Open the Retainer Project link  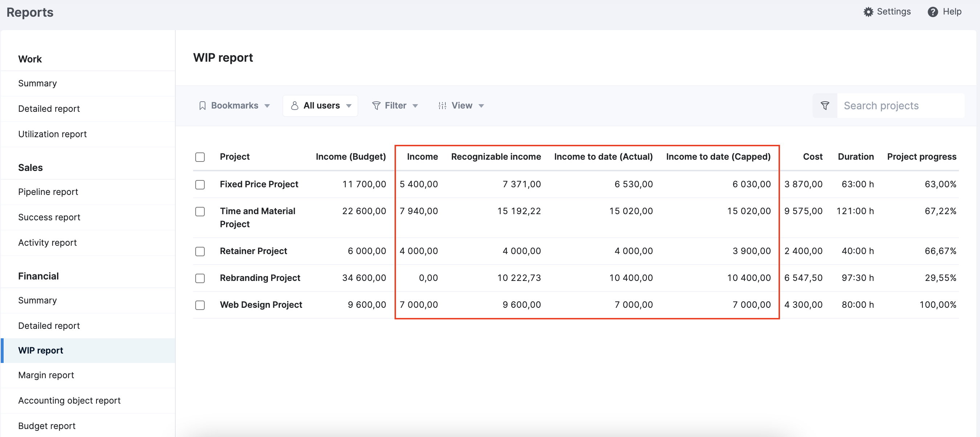click(x=253, y=252)
